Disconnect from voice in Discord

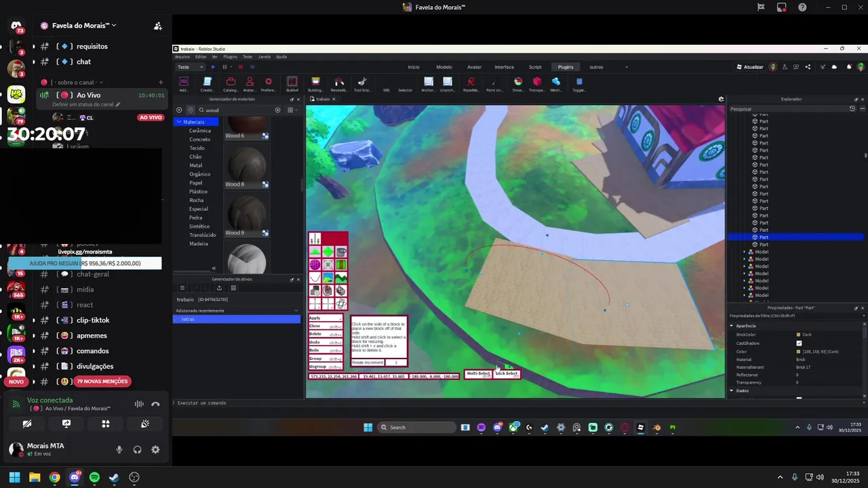click(155, 404)
